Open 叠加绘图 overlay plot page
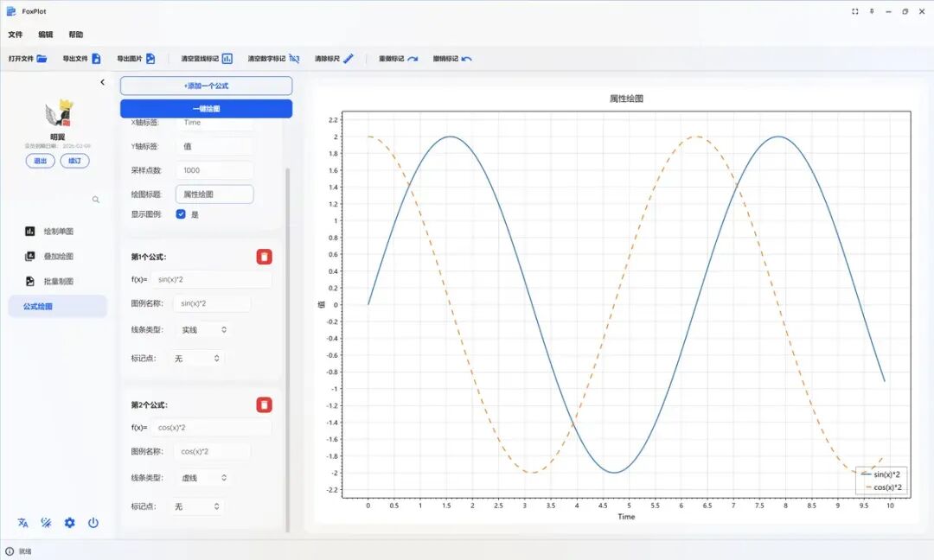The height and width of the screenshot is (560, 934). pos(58,257)
